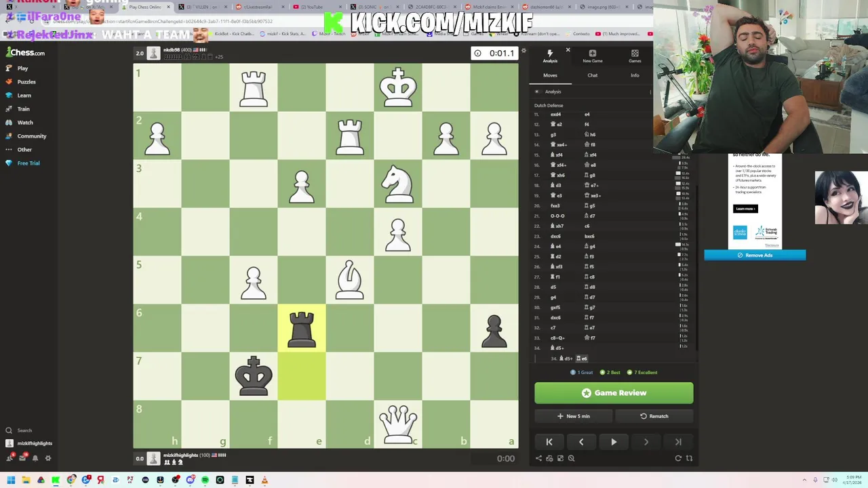Click the Remove Ads button
This screenshot has width=868, height=488.
pyautogui.click(x=755, y=255)
